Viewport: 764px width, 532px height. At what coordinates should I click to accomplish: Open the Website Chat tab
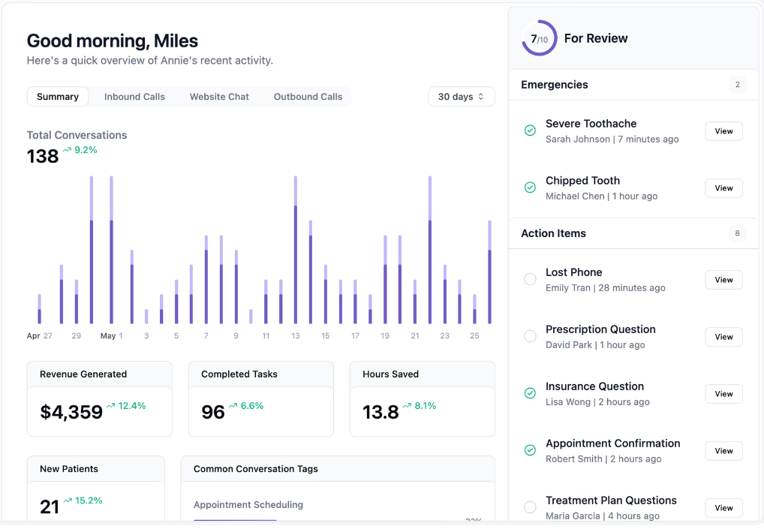pyautogui.click(x=219, y=97)
